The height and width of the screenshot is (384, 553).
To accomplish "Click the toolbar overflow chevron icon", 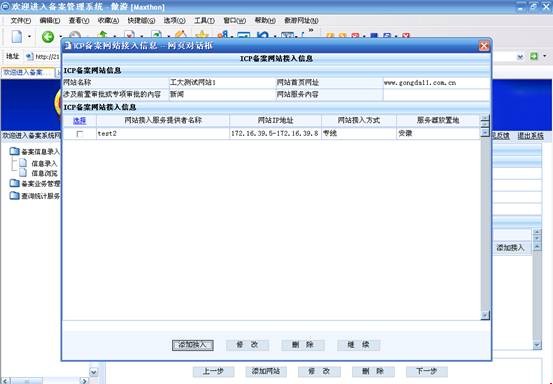I will pyautogui.click(x=311, y=31).
